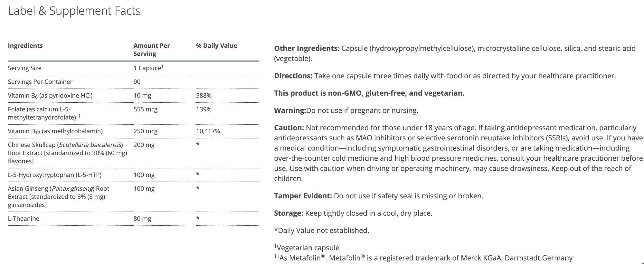644x264 pixels.
Task: Click the Ingredients column header
Action: (x=25, y=46)
